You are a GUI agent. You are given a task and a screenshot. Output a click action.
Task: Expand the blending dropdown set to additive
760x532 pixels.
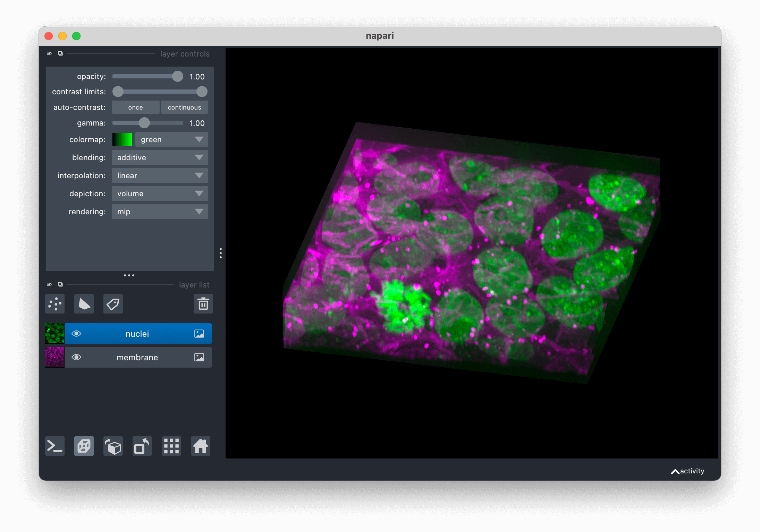click(x=160, y=157)
